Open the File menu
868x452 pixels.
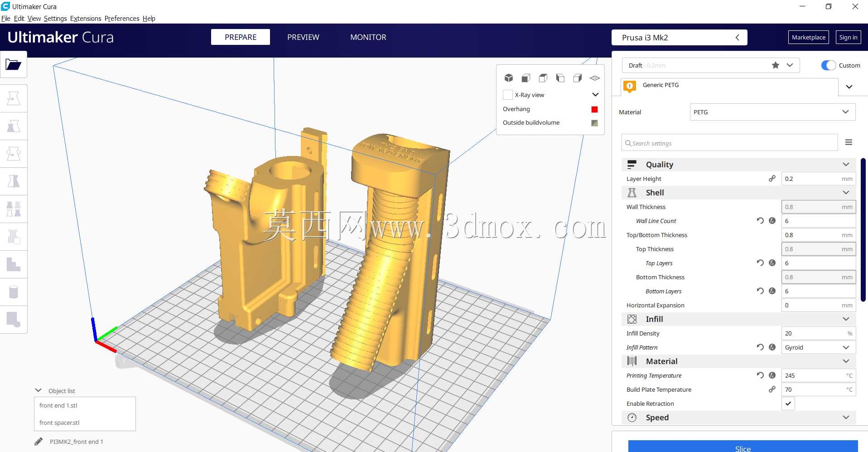[5, 19]
